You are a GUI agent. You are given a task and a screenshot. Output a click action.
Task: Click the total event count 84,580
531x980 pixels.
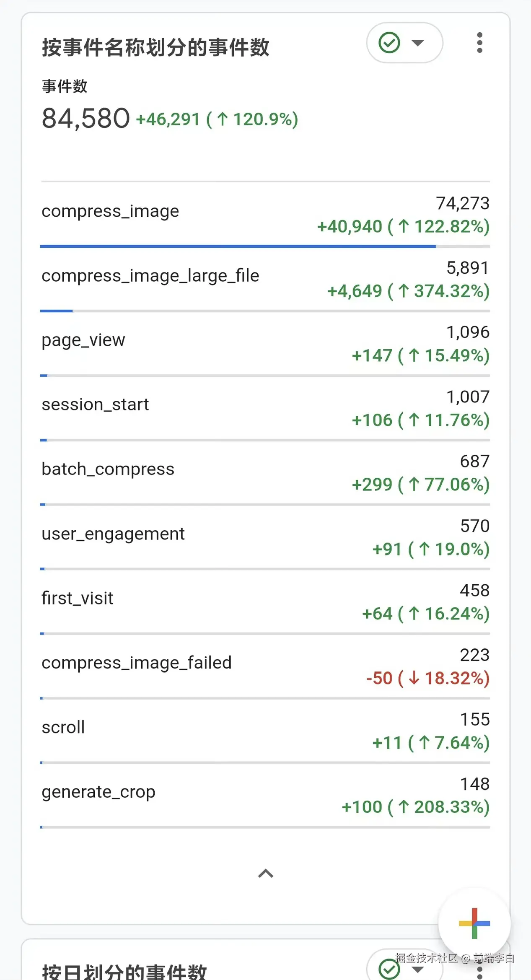tap(86, 118)
